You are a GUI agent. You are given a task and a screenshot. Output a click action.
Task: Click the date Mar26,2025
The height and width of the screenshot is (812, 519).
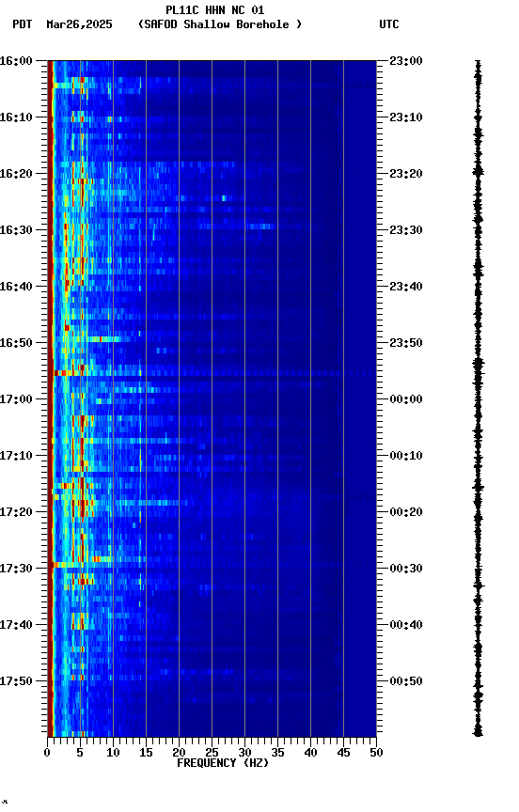79,24
